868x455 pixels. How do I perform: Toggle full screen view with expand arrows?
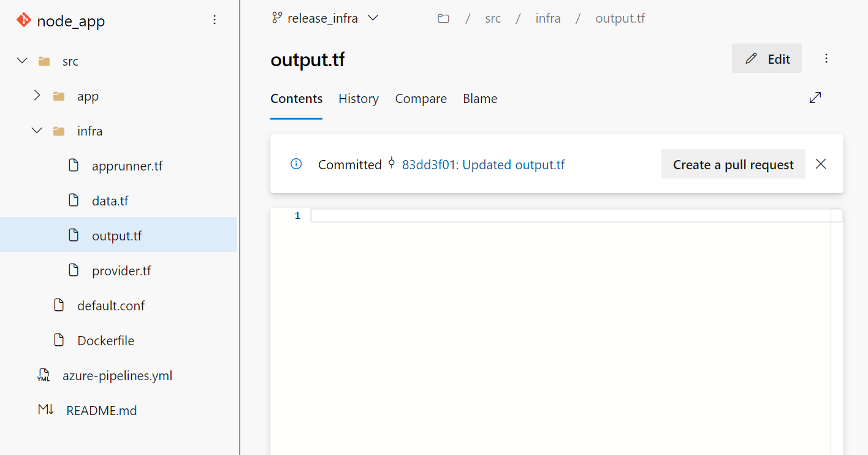pos(815,97)
